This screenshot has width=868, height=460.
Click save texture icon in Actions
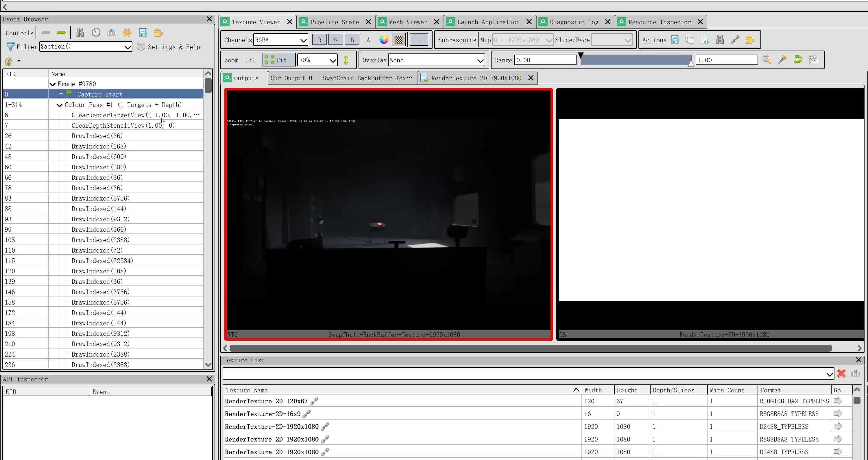click(675, 40)
